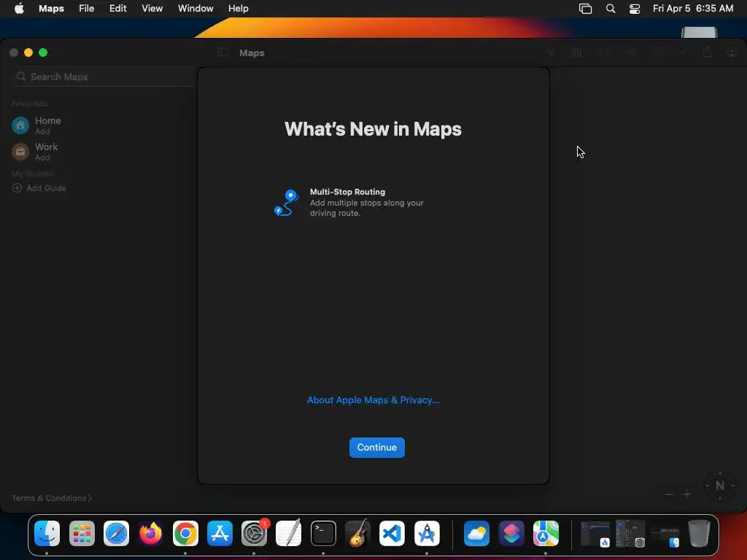The height and width of the screenshot is (560, 747).
Task: Click the Continue button
Action: (377, 447)
